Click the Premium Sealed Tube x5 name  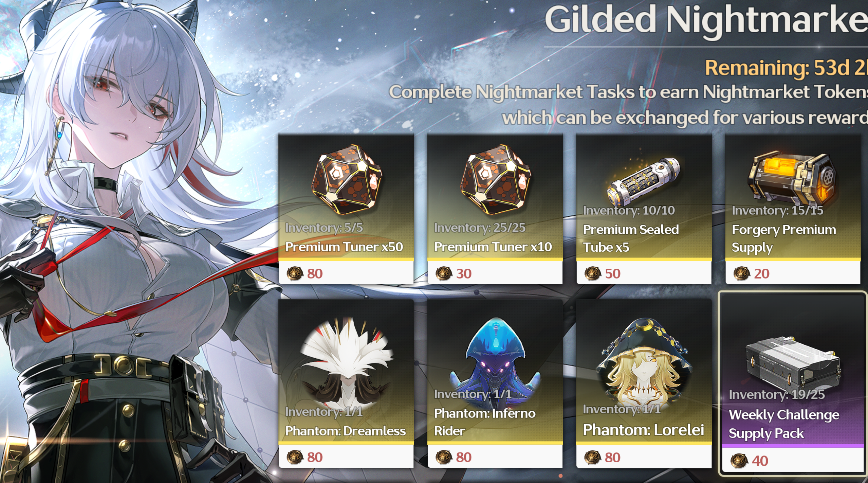coord(631,238)
